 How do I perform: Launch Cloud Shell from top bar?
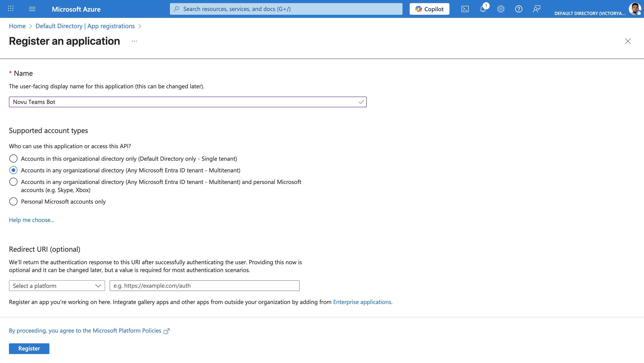point(465,9)
